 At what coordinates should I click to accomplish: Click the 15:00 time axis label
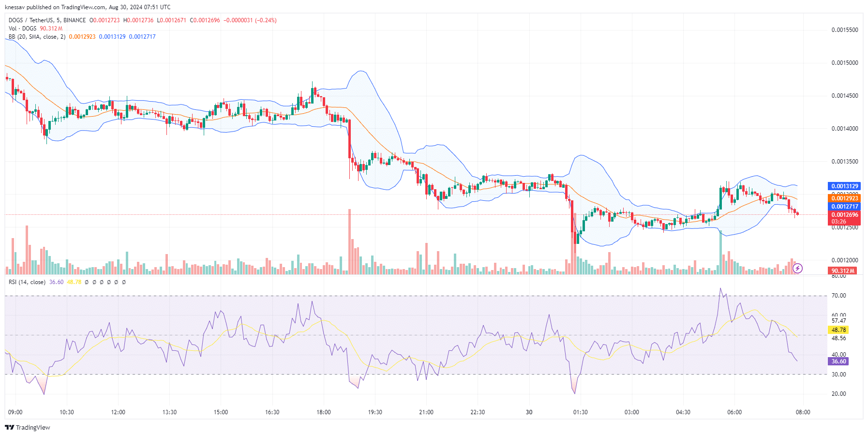pos(221,412)
